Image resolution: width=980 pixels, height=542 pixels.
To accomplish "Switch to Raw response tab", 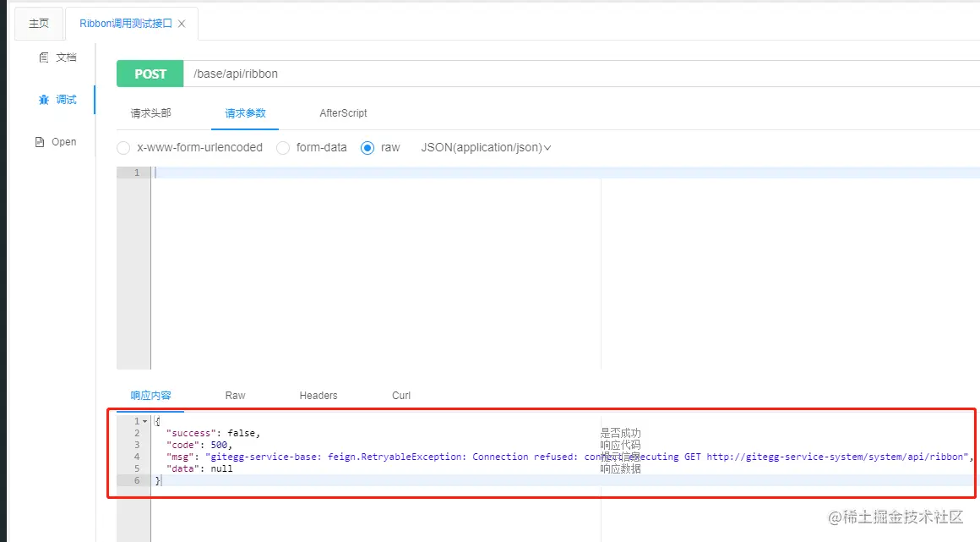I will [235, 396].
